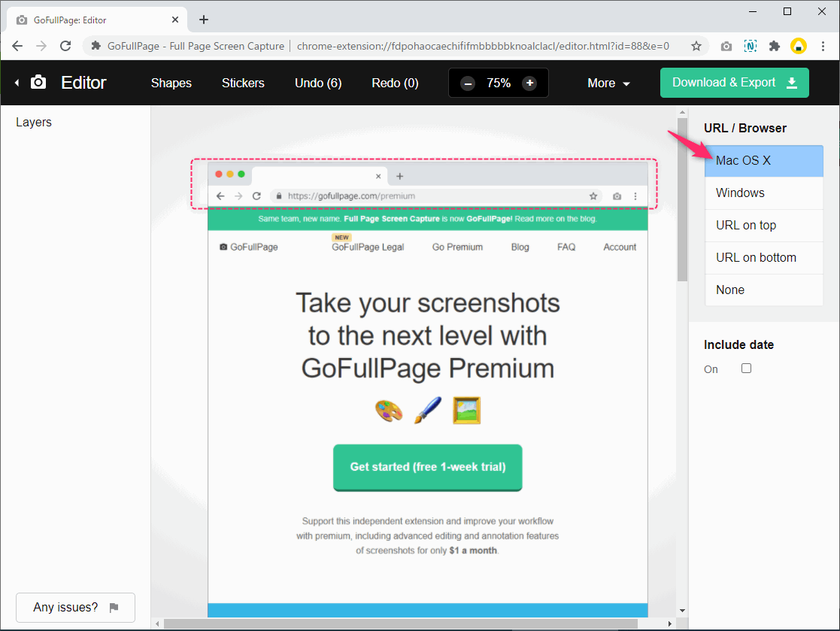This screenshot has height=631, width=840.
Task: Click the Download & Export button
Action: pos(735,83)
